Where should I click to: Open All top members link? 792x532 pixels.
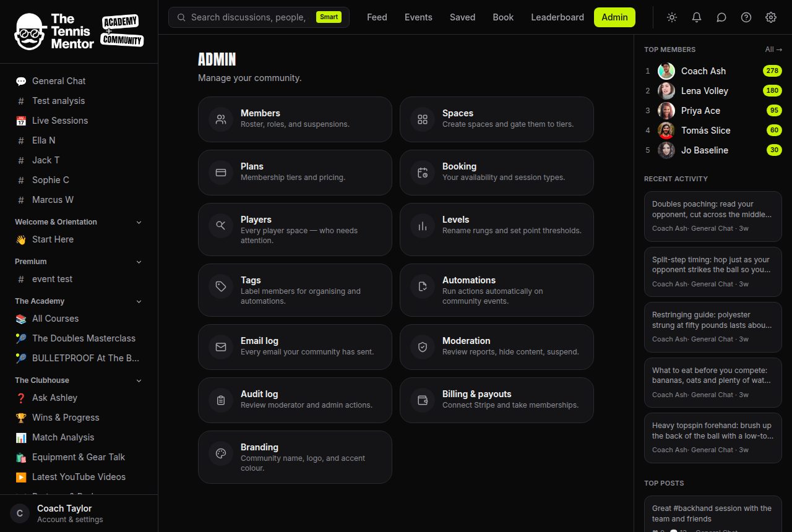(x=773, y=49)
